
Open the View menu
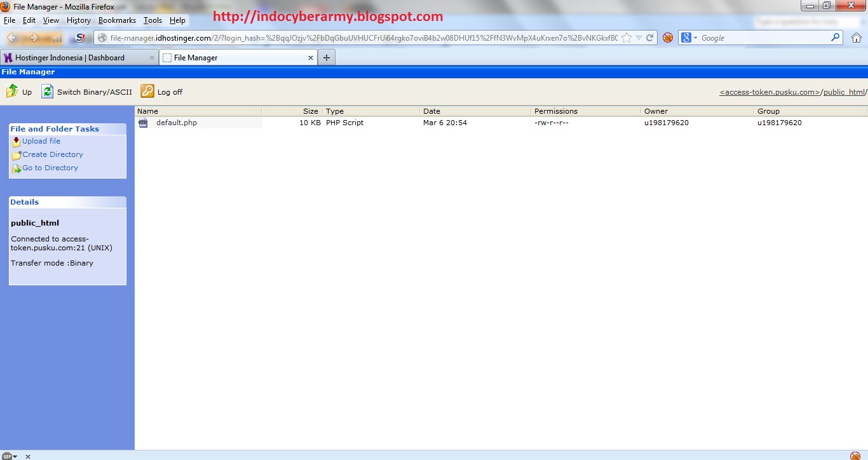pyautogui.click(x=51, y=20)
